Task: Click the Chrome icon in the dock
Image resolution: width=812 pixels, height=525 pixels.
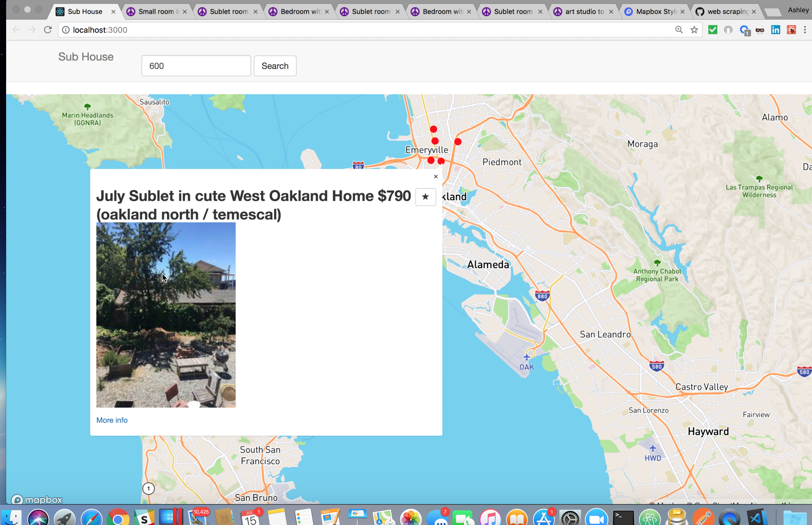Action: coord(118,518)
